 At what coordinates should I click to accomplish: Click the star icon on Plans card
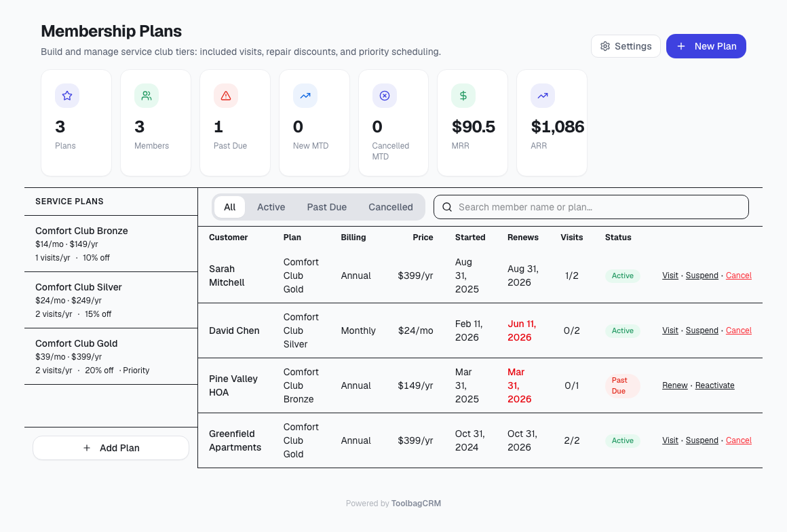coord(67,96)
